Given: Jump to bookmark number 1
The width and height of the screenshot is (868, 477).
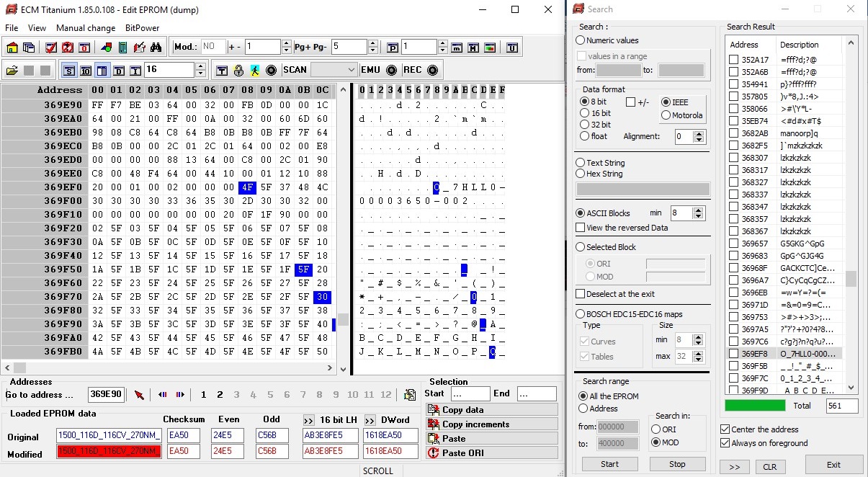Looking at the screenshot, I should point(203,395).
